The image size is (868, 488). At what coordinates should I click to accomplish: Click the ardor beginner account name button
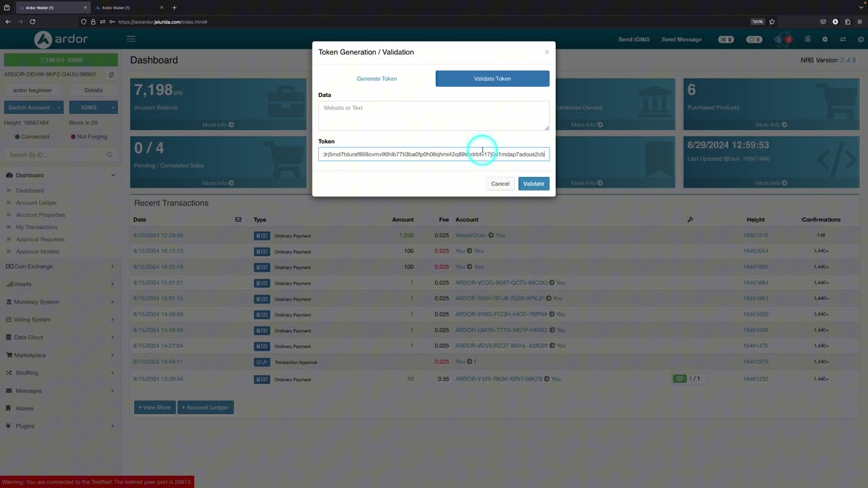(x=33, y=90)
